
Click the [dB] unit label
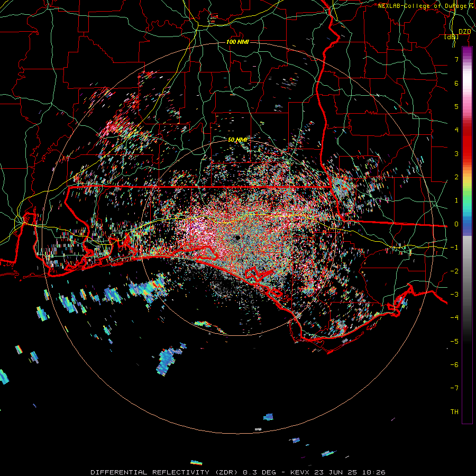pyautogui.click(x=452, y=37)
